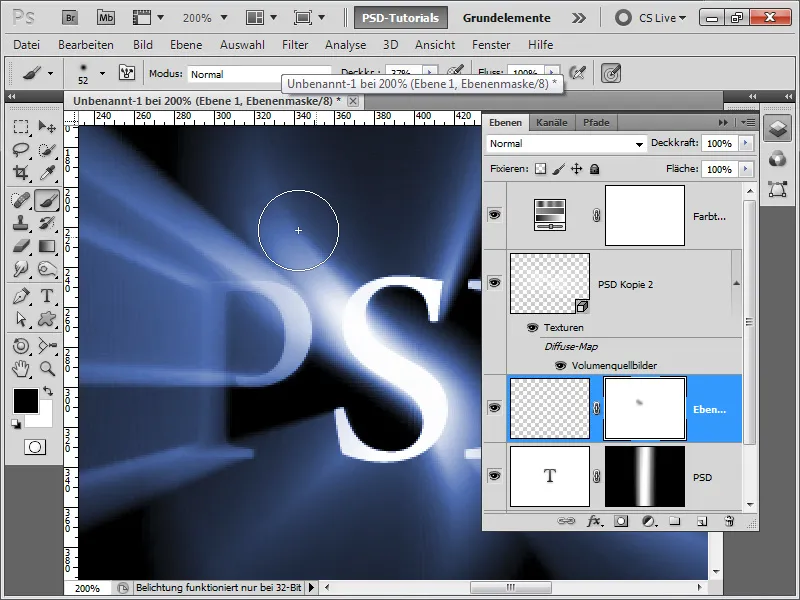Open the brush preset picker arrow

tap(103, 73)
